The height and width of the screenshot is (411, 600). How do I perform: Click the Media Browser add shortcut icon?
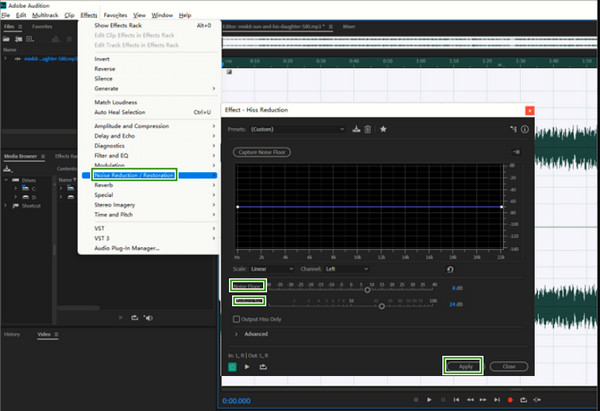(x=8, y=169)
